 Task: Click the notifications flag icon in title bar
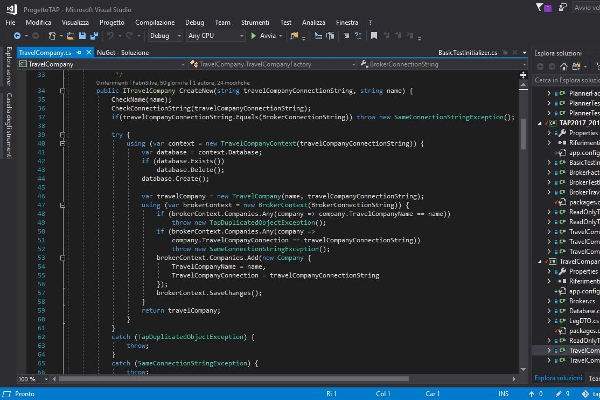(x=539, y=7)
